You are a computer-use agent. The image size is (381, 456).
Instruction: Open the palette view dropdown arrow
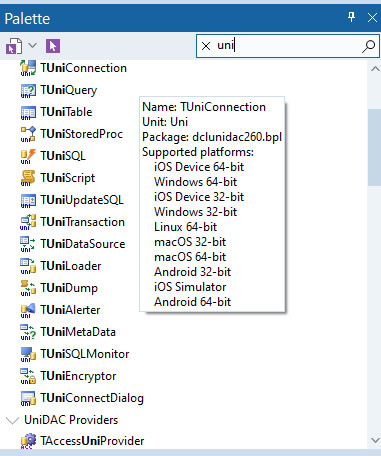point(32,45)
